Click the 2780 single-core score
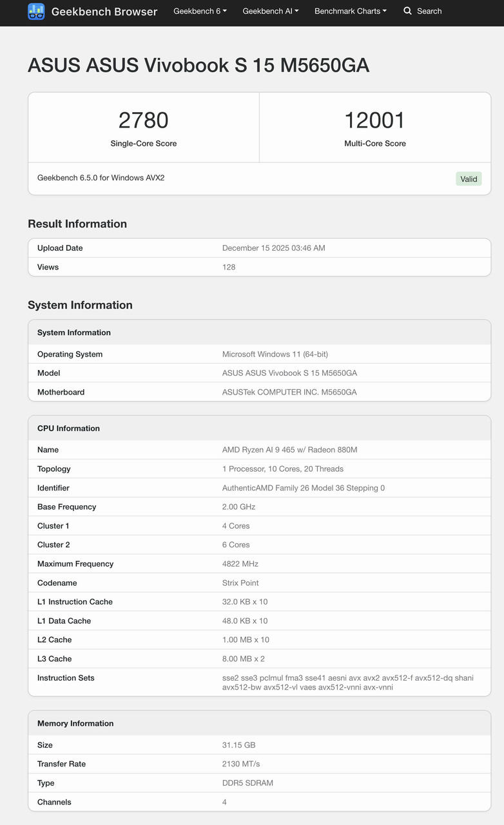 pyautogui.click(x=143, y=121)
